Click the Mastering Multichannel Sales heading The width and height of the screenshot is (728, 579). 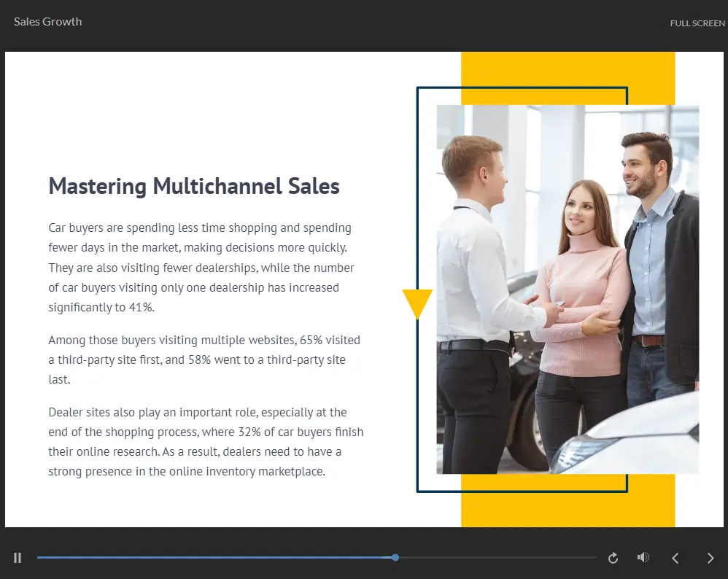click(x=194, y=186)
